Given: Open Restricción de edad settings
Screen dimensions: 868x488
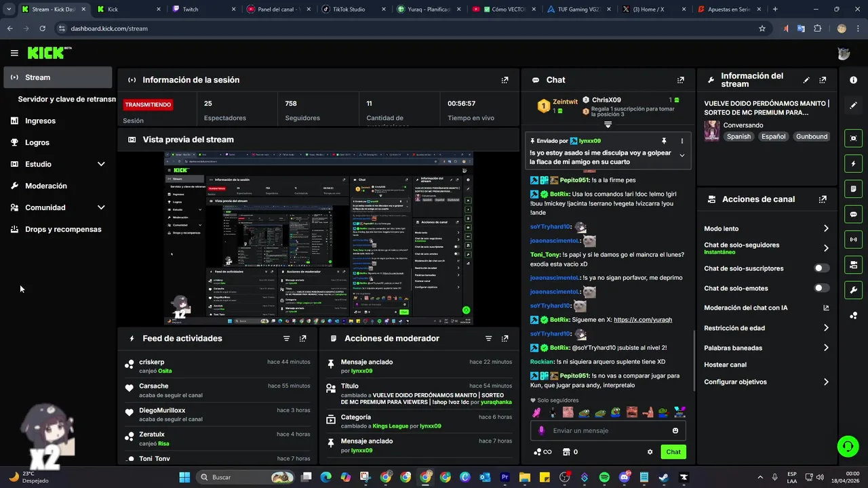Looking at the screenshot, I should pos(826,328).
